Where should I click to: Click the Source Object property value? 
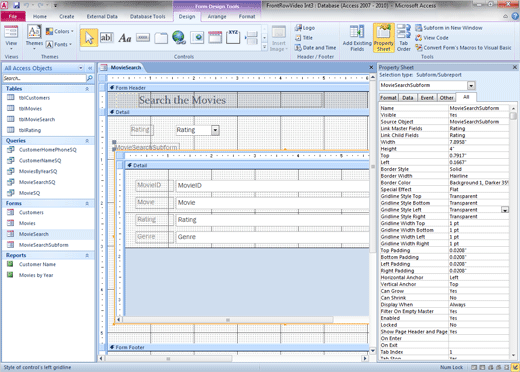tap(478, 122)
